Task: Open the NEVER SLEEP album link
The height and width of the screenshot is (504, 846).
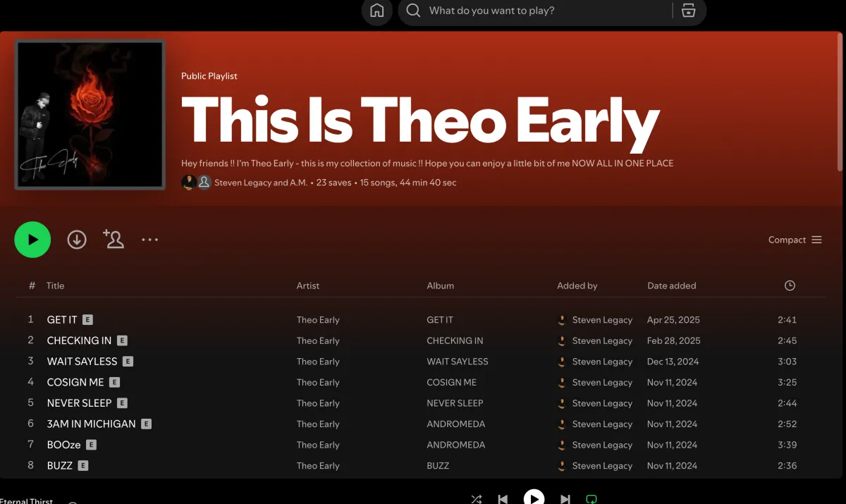Action: (455, 403)
